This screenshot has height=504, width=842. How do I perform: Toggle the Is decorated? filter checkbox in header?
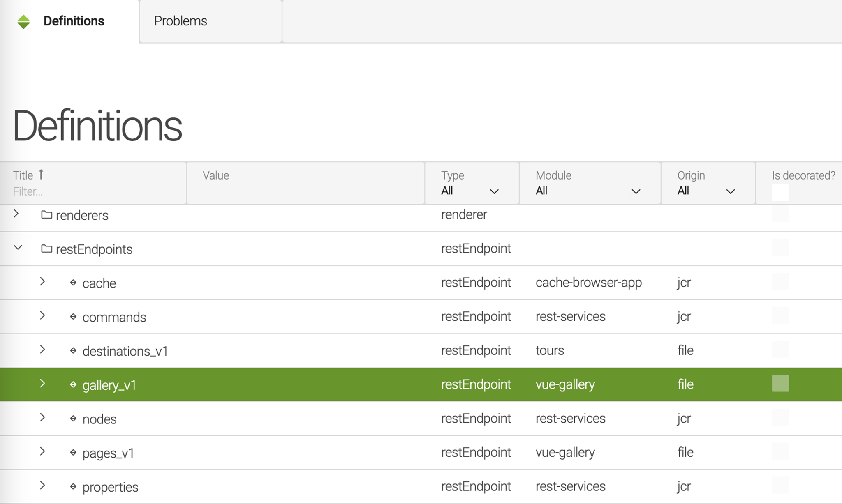[780, 192]
